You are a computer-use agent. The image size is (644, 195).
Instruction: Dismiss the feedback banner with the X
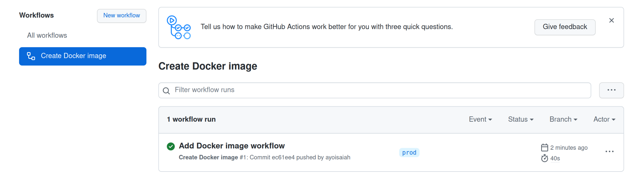(x=611, y=20)
